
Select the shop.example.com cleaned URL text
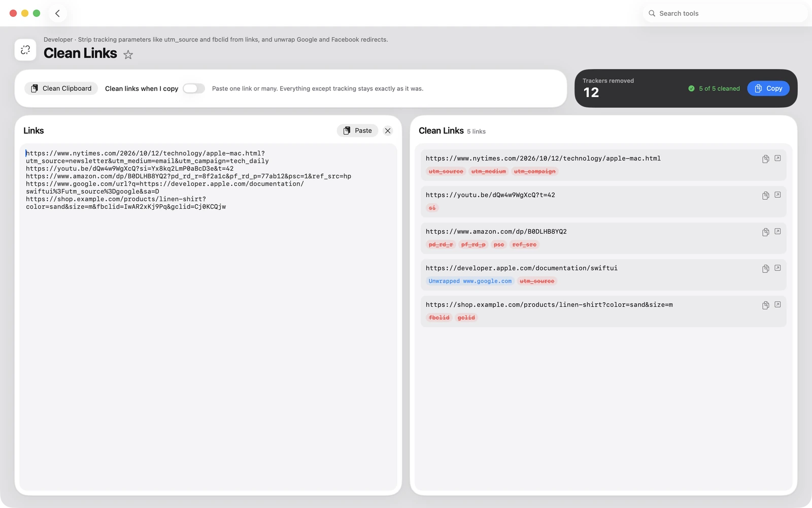[549, 305]
